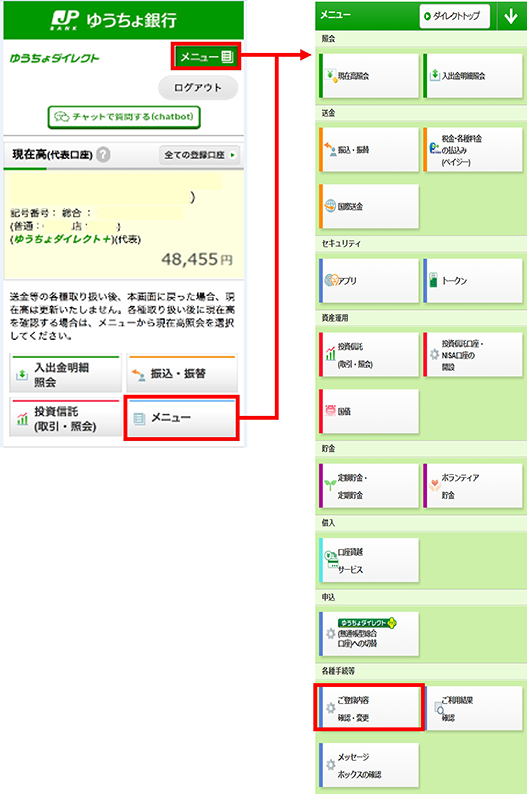Open 入出金明細照会 button on home screen
The image size is (527, 794).
(66, 374)
